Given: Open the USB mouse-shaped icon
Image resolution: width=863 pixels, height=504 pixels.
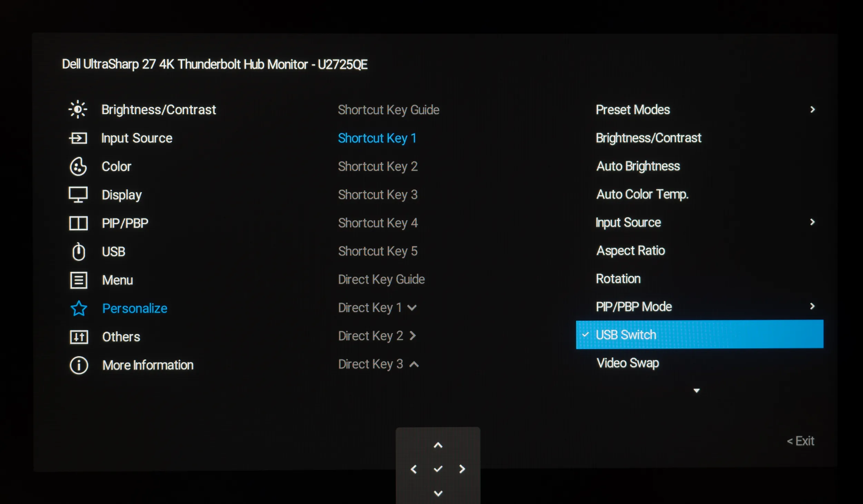Looking at the screenshot, I should pos(79,251).
